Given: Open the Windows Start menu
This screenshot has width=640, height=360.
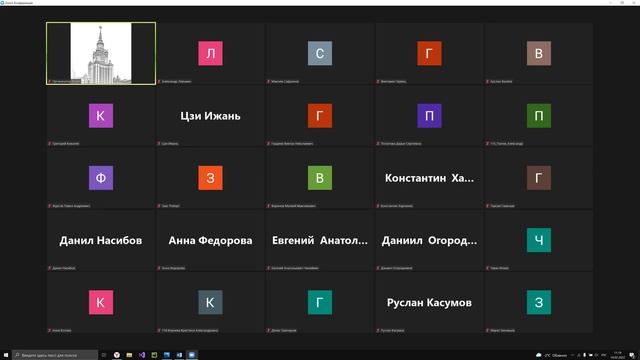Looking at the screenshot, I should (x=6, y=355).
